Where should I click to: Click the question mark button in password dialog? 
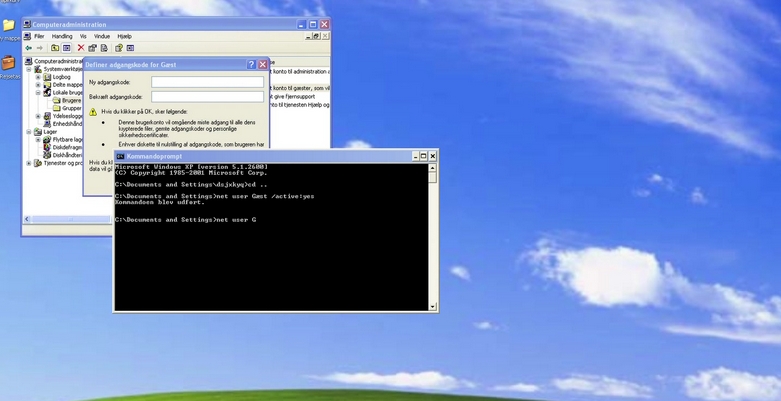point(252,64)
